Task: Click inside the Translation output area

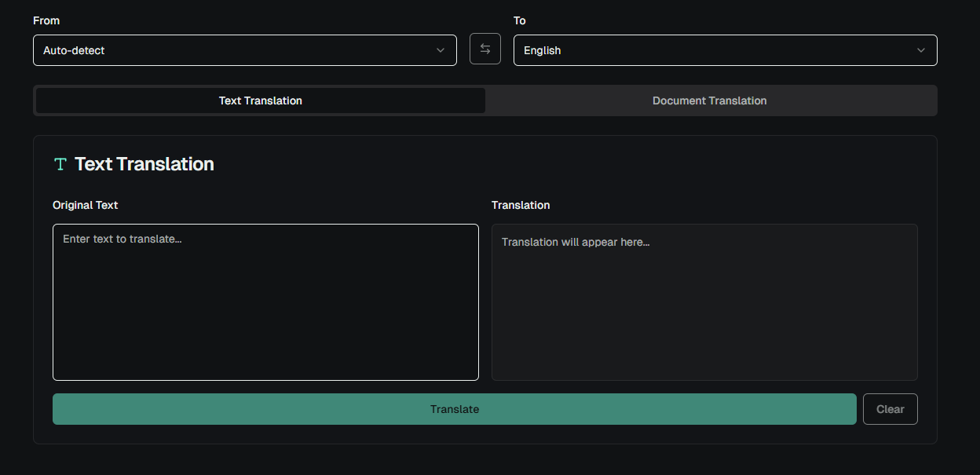Action: click(704, 314)
